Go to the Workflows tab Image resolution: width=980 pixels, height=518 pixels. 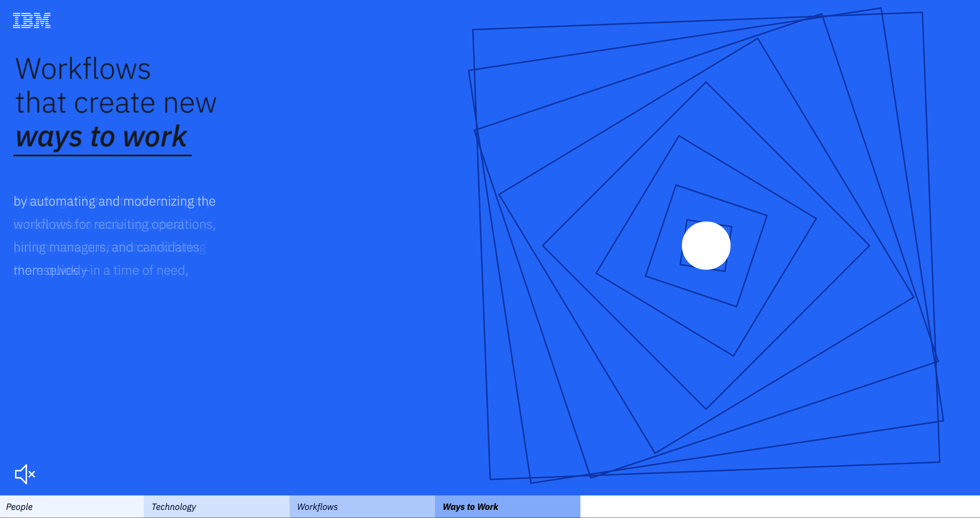[362, 507]
